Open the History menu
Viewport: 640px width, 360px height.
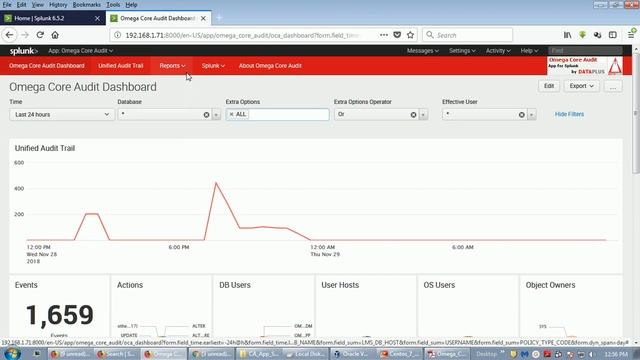58,5
